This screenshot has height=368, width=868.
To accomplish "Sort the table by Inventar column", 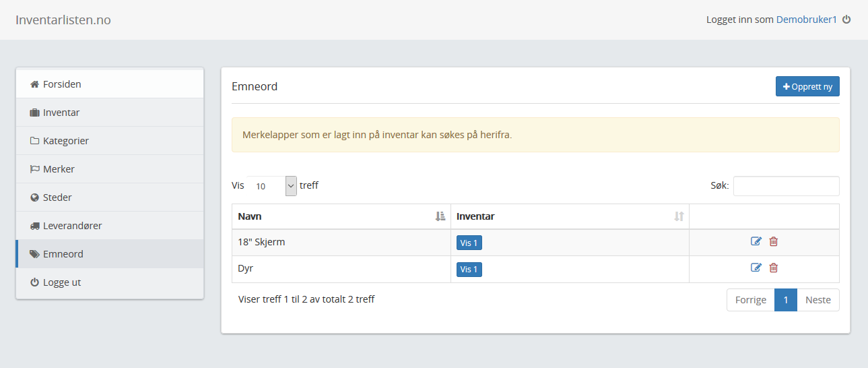I will tap(570, 216).
